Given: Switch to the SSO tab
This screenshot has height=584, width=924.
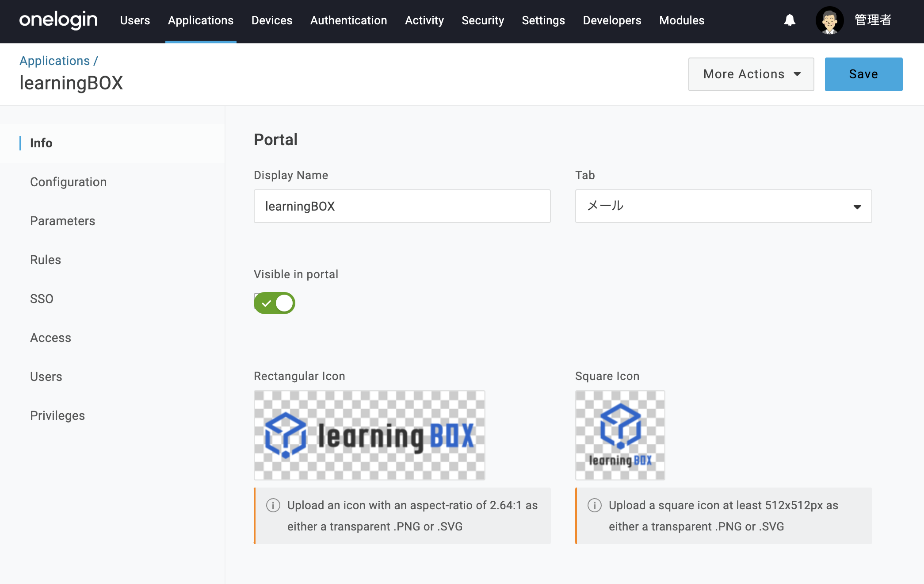Looking at the screenshot, I should click(x=42, y=299).
